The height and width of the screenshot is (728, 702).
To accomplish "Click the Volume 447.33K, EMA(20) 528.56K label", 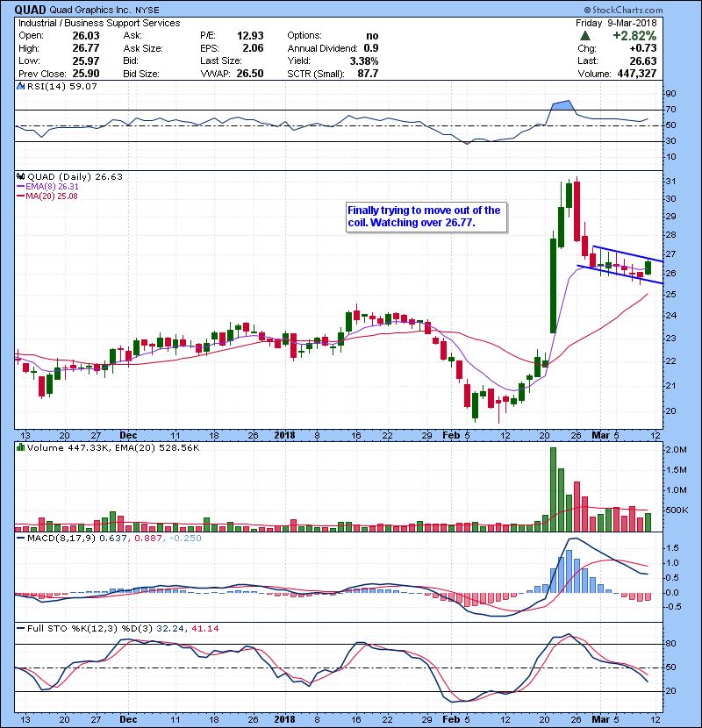I will pos(113,447).
